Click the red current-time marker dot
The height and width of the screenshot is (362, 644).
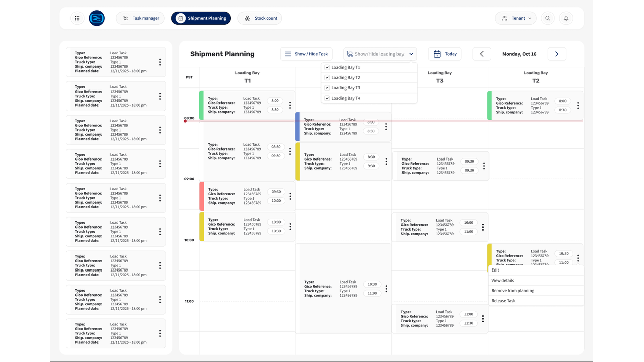(x=185, y=121)
